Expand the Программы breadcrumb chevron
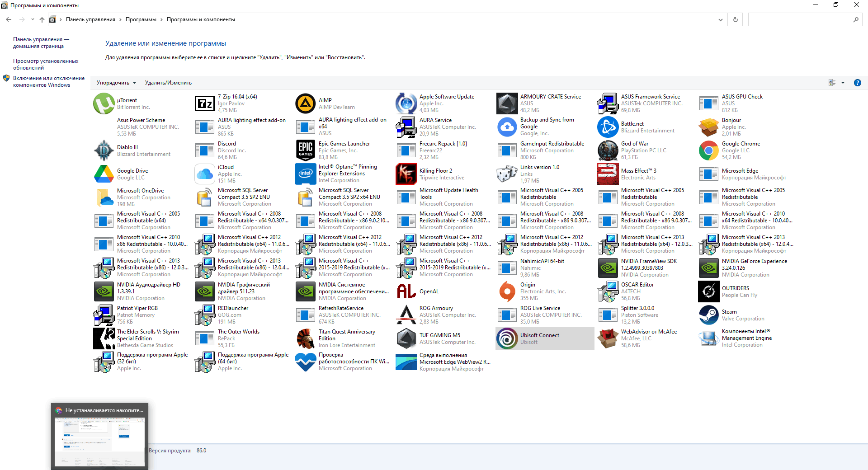Screen dimensions: 868x470 pos(161,19)
